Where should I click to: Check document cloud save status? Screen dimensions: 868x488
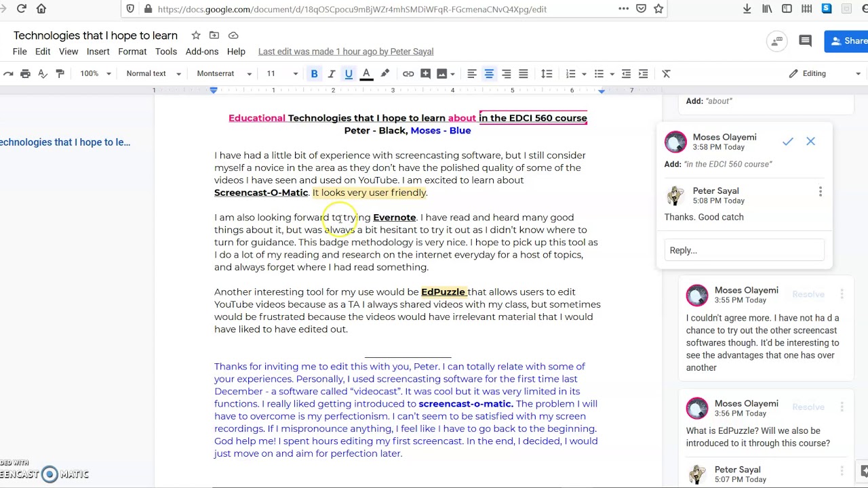click(233, 35)
